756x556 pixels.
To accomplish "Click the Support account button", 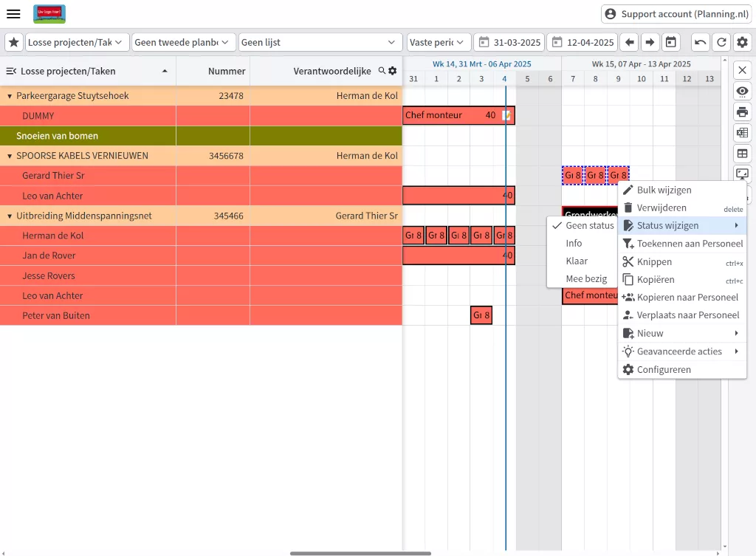I will [x=676, y=14].
